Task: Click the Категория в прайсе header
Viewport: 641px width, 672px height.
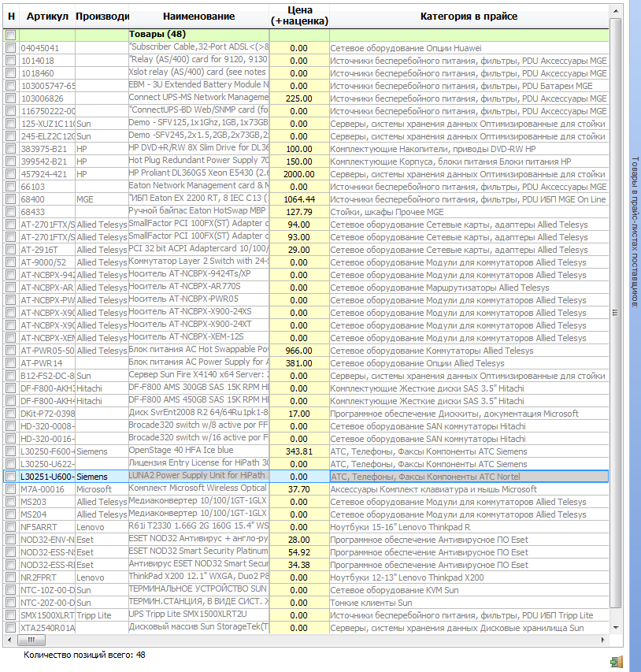Action: coord(469,17)
